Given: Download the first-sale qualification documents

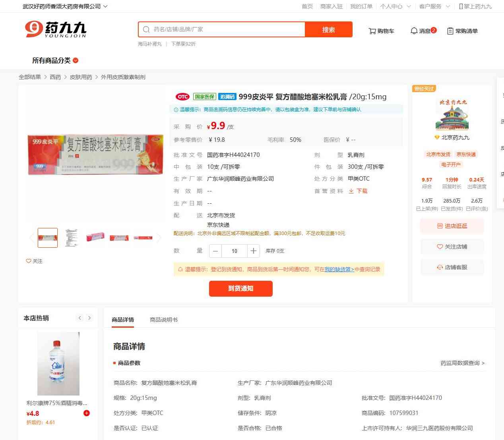Looking at the screenshot, I should 358,191.
